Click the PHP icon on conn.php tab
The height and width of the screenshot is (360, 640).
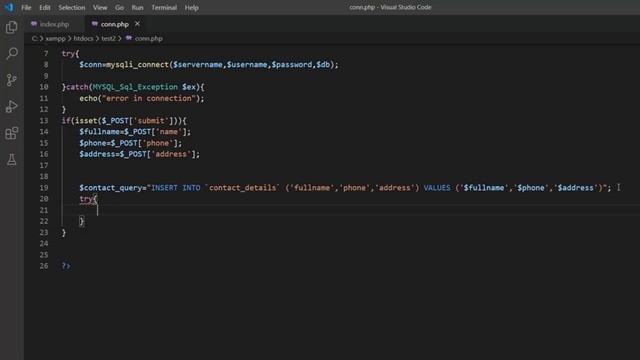pyautogui.click(x=95, y=24)
